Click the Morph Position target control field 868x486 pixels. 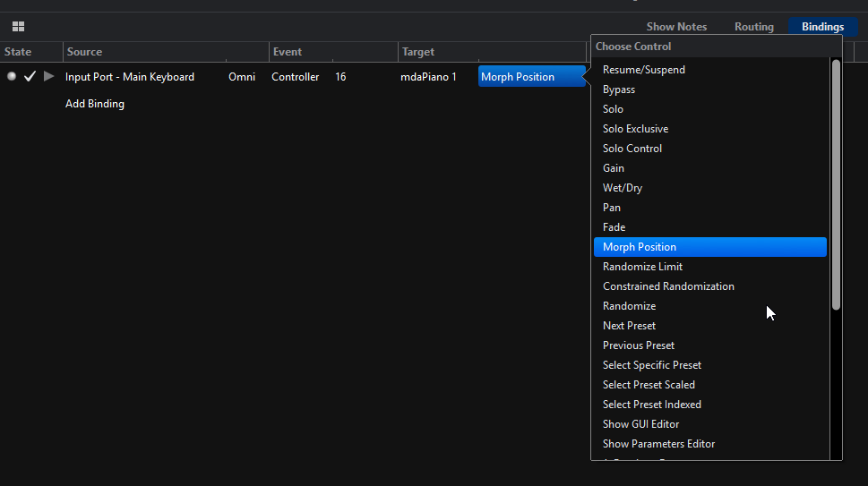point(531,77)
